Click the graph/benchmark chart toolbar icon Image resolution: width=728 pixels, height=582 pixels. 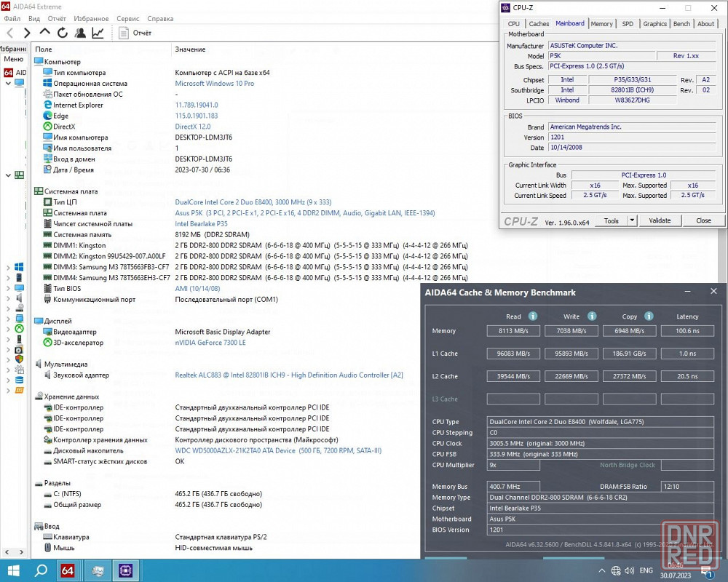(98, 33)
